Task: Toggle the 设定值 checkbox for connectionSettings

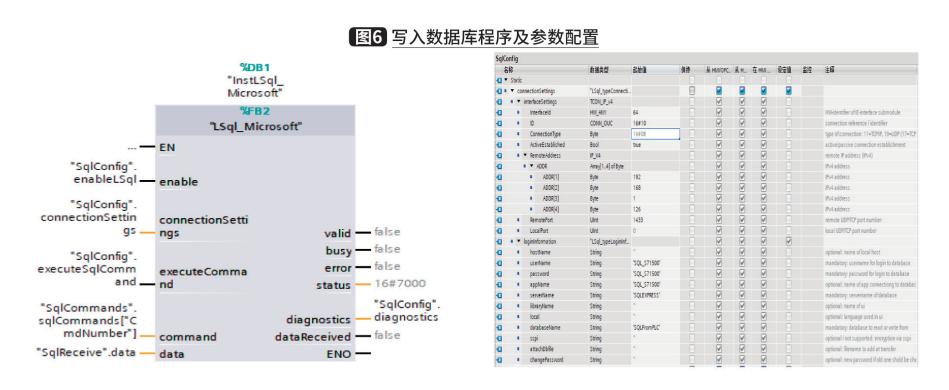Action: point(789,91)
